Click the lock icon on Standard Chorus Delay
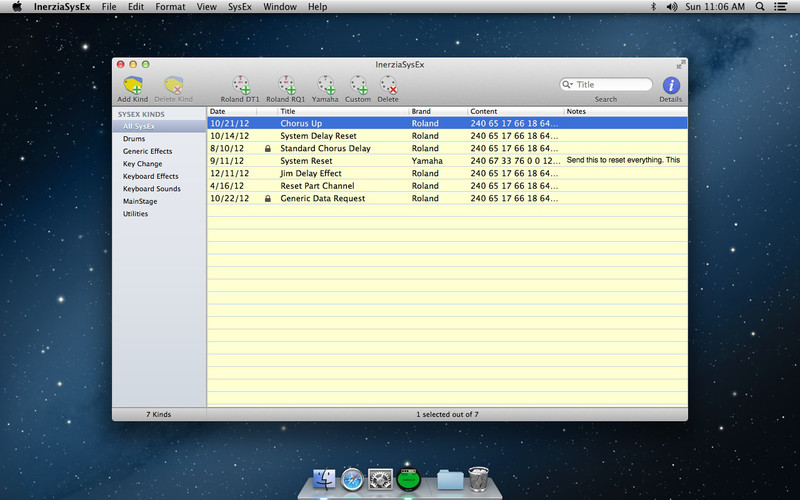 coord(268,148)
